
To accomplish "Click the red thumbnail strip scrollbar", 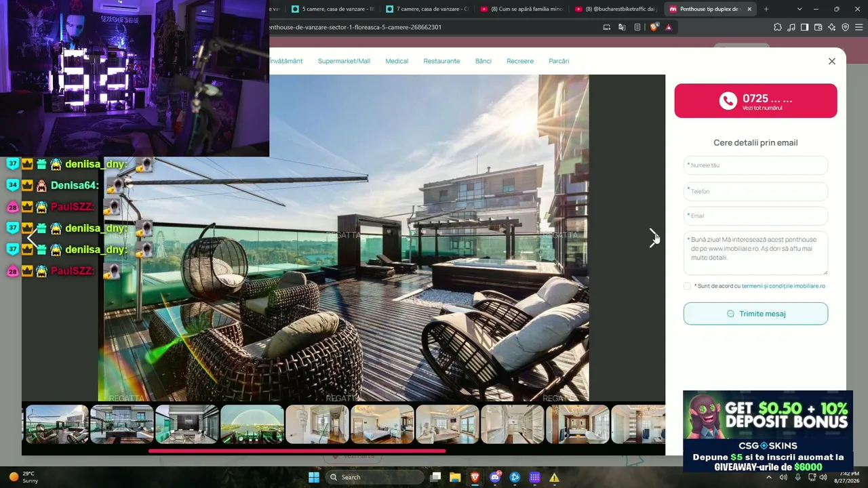I will coord(297,451).
